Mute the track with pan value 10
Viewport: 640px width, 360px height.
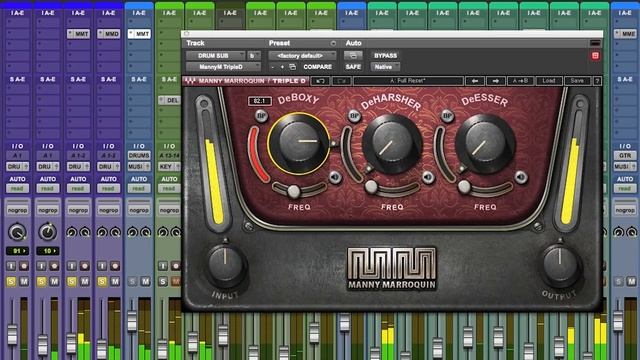[54, 281]
